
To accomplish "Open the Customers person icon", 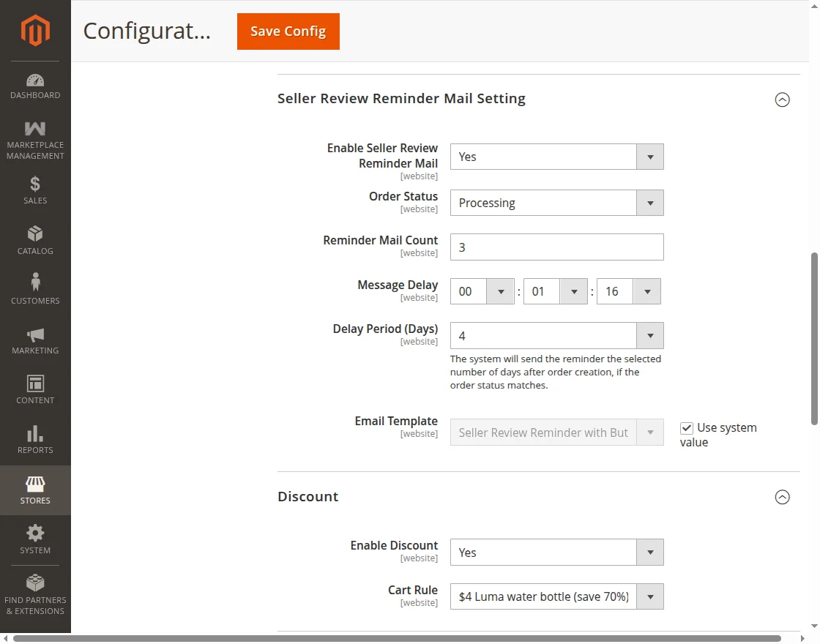I will [x=35, y=283].
